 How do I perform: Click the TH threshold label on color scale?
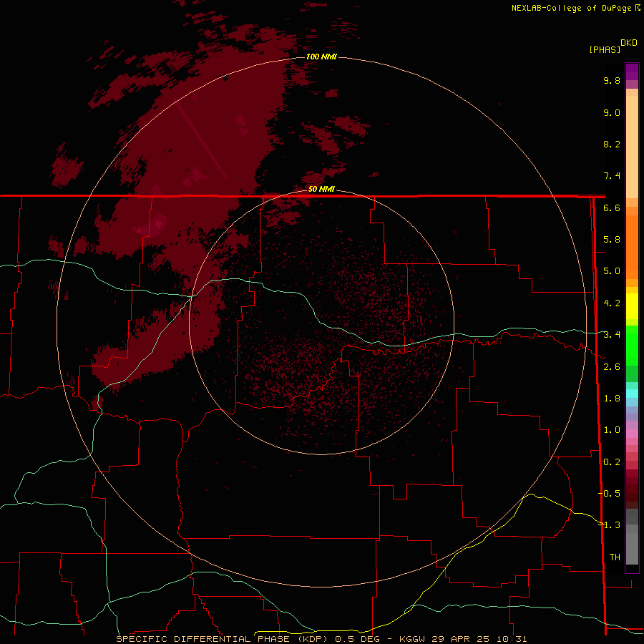pos(615,557)
